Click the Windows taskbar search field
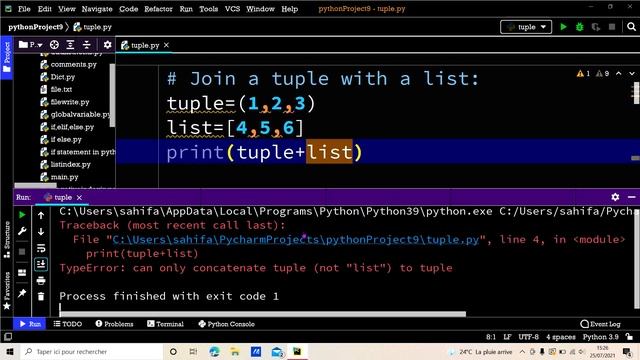 click(91, 351)
